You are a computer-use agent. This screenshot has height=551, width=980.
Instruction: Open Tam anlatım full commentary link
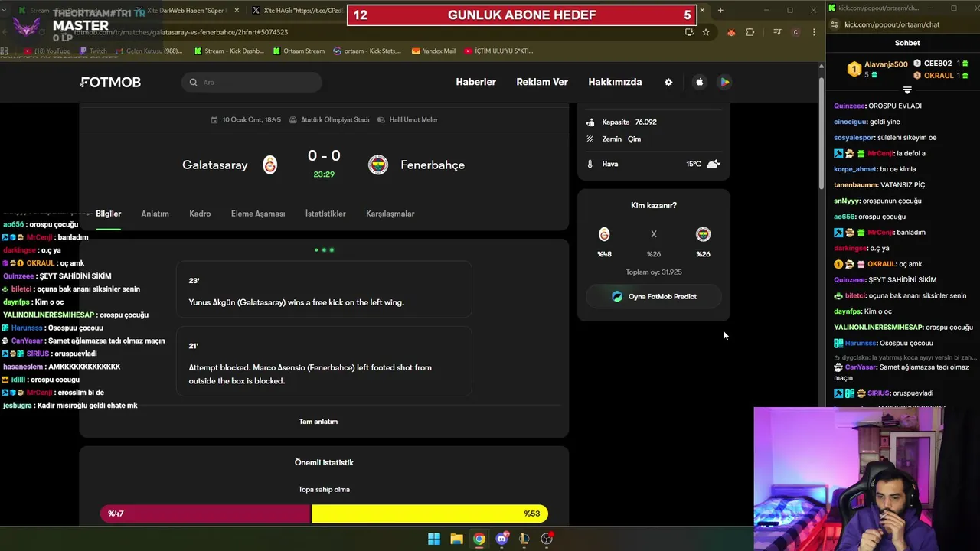click(318, 422)
